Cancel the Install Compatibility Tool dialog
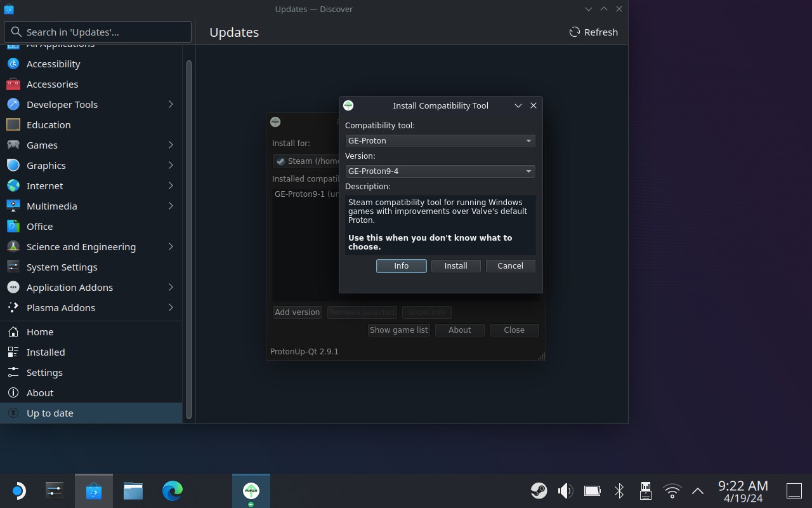Image resolution: width=812 pixels, height=508 pixels. click(x=510, y=266)
